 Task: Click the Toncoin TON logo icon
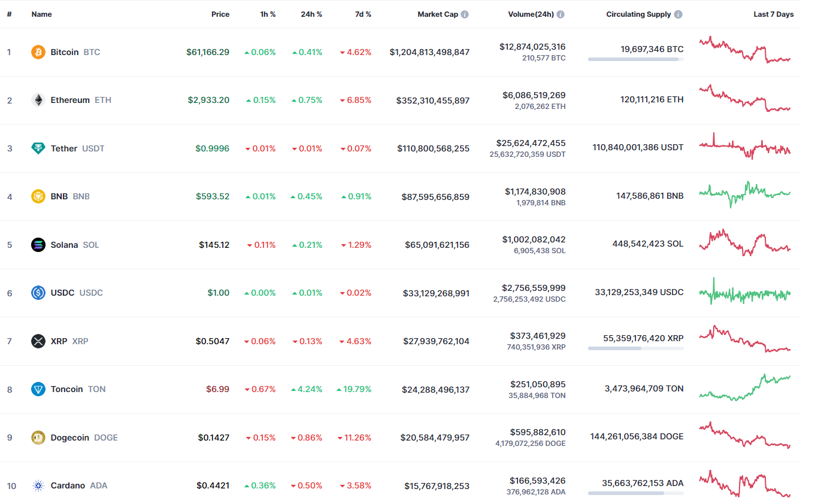pos(38,388)
